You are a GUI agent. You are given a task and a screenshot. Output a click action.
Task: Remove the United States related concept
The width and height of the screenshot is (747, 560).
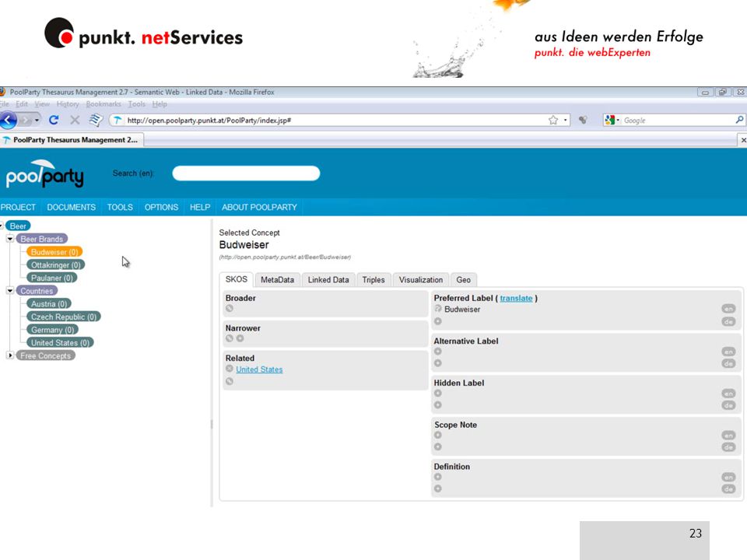pyautogui.click(x=229, y=369)
